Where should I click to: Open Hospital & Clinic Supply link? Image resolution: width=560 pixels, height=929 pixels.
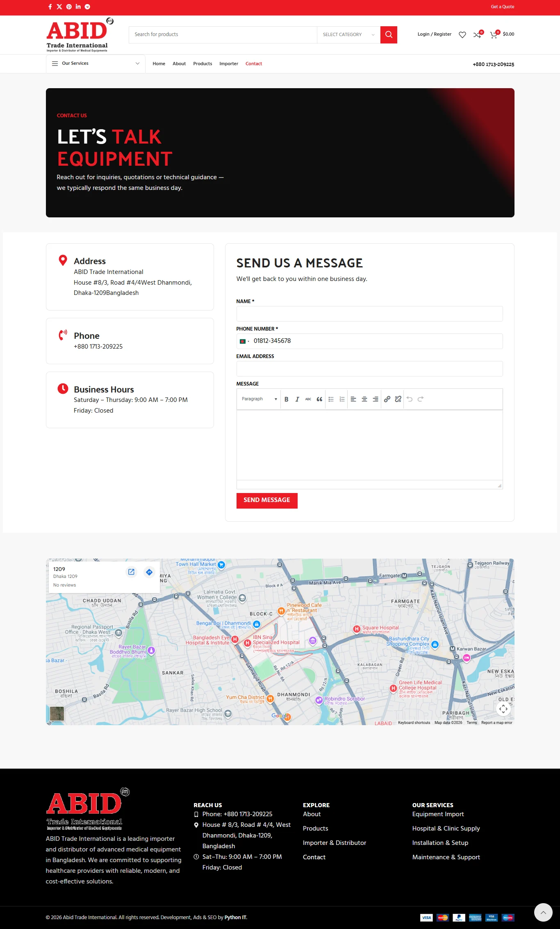tap(446, 829)
